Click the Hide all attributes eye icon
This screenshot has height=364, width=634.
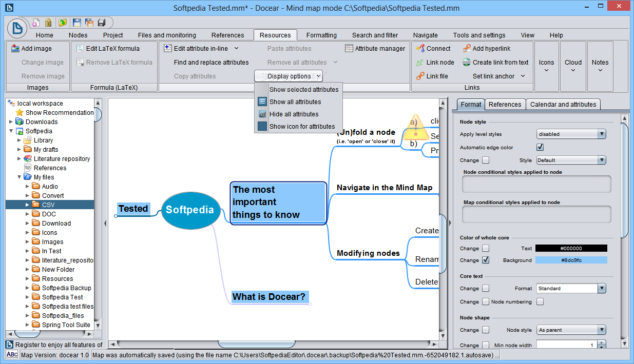pyautogui.click(x=262, y=114)
